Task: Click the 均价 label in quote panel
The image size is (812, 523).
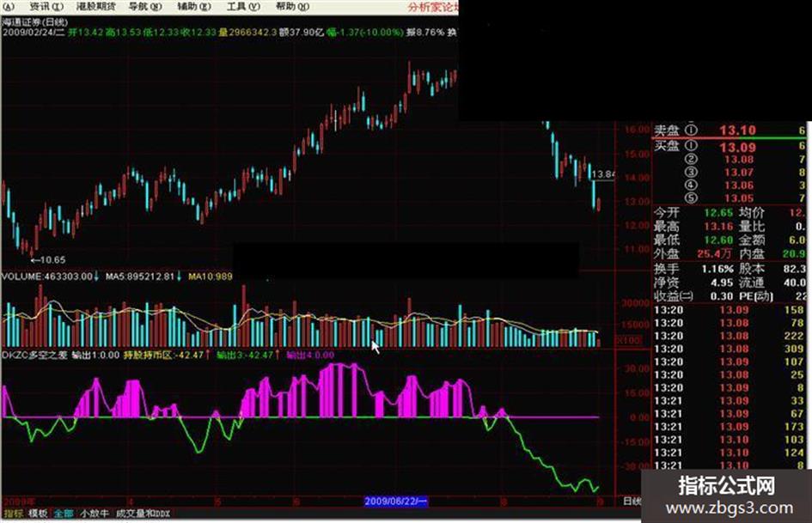Action: (x=752, y=213)
